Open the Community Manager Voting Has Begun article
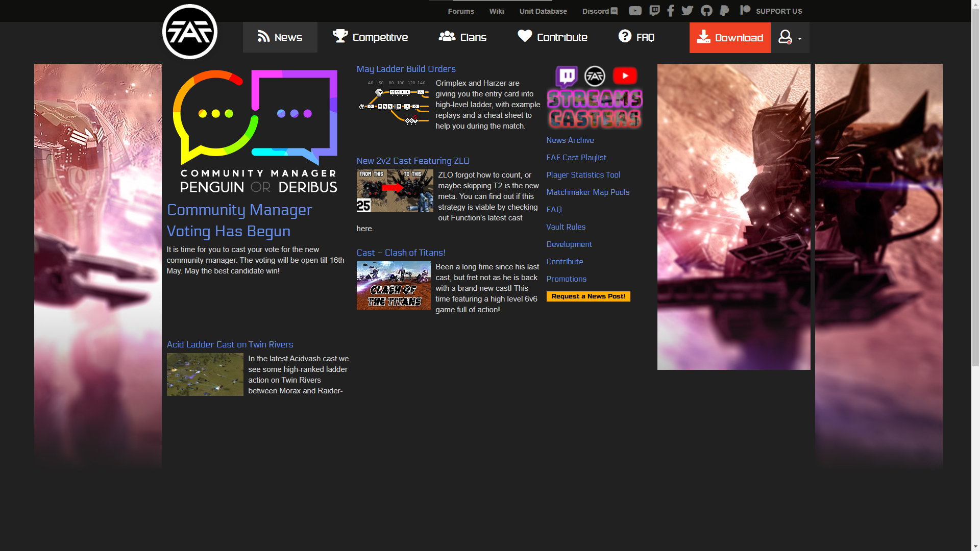This screenshot has height=551, width=980. click(x=239, y=220)
